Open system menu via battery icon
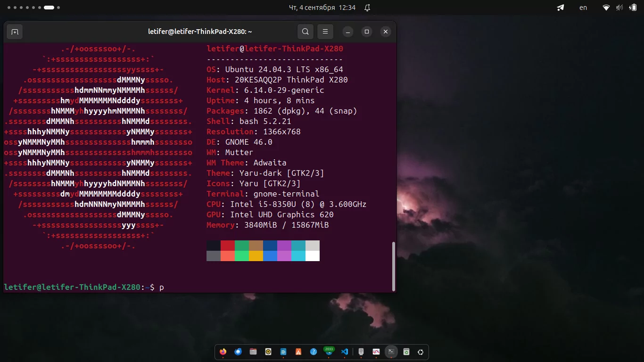The width and height of the screenshot is (644, 362). [x=633, y=8]
